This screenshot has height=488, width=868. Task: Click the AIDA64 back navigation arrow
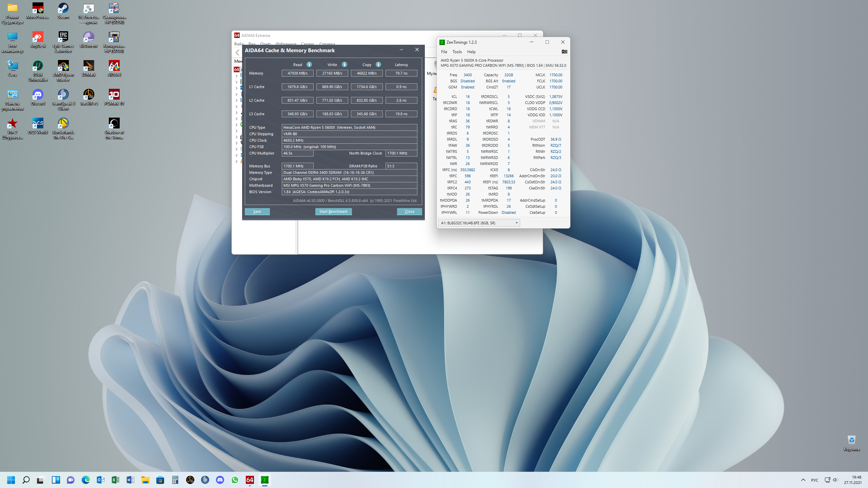point(238,53)
